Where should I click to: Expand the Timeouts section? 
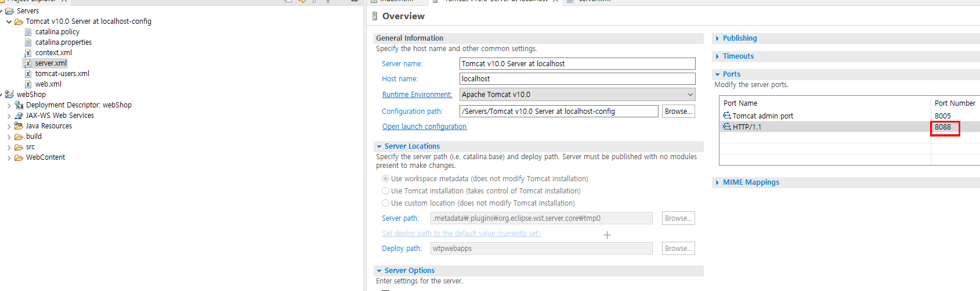718,56
